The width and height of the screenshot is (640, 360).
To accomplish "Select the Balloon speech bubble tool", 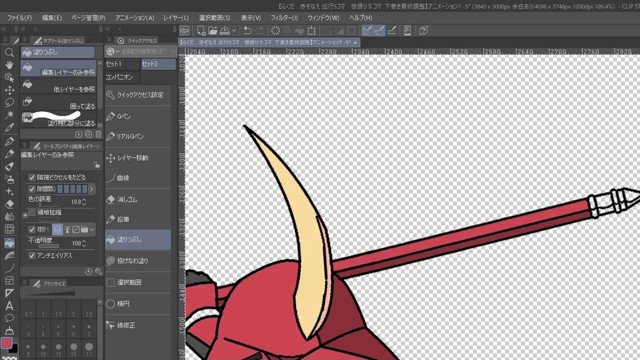I will [9, 318].
